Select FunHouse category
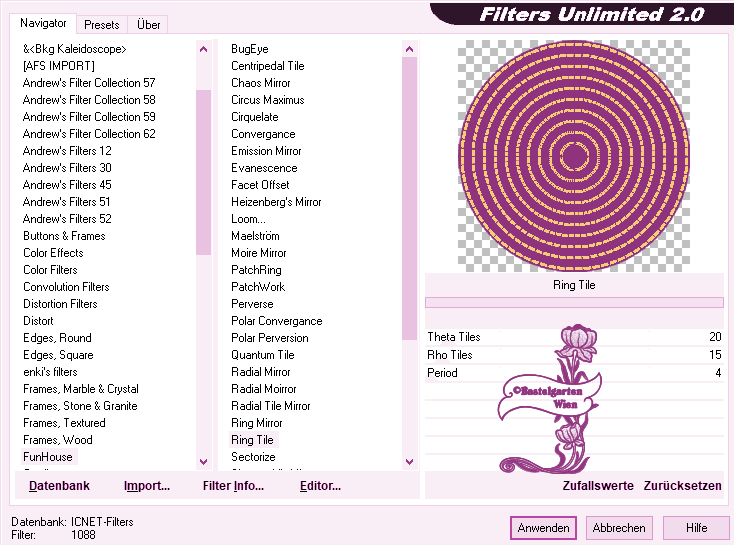 point(48,457)
